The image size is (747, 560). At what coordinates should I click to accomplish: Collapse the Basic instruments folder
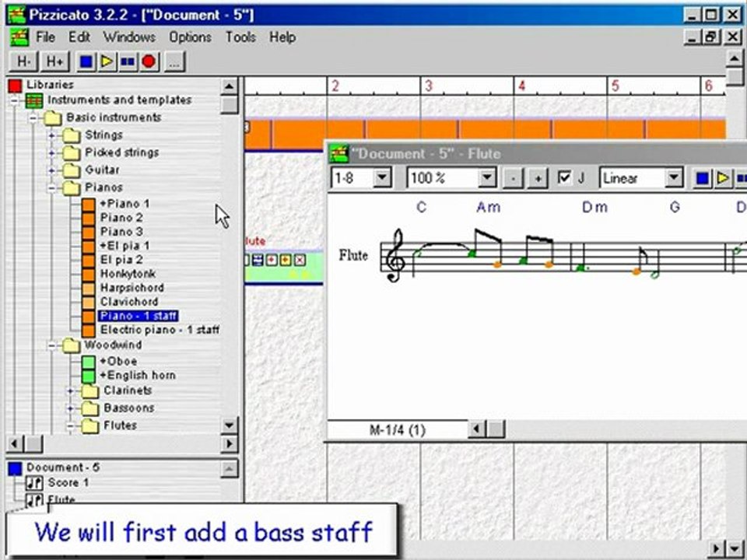[33, 118]
